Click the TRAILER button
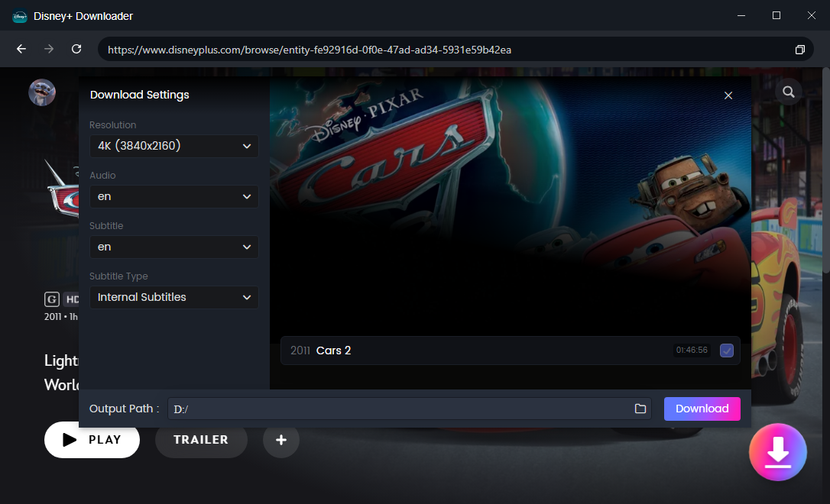This screenshot has width=830, height=504. point(201,440)
